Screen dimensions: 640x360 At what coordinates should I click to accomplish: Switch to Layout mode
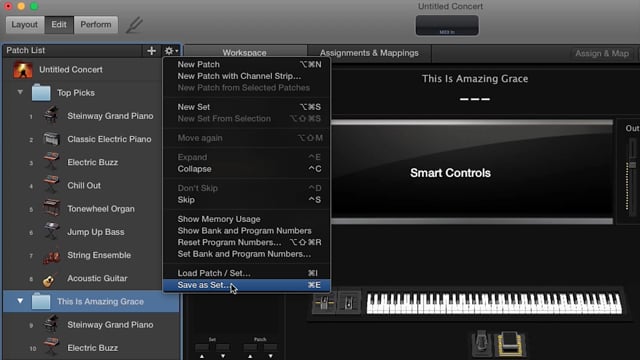click(x=24, y=24)
